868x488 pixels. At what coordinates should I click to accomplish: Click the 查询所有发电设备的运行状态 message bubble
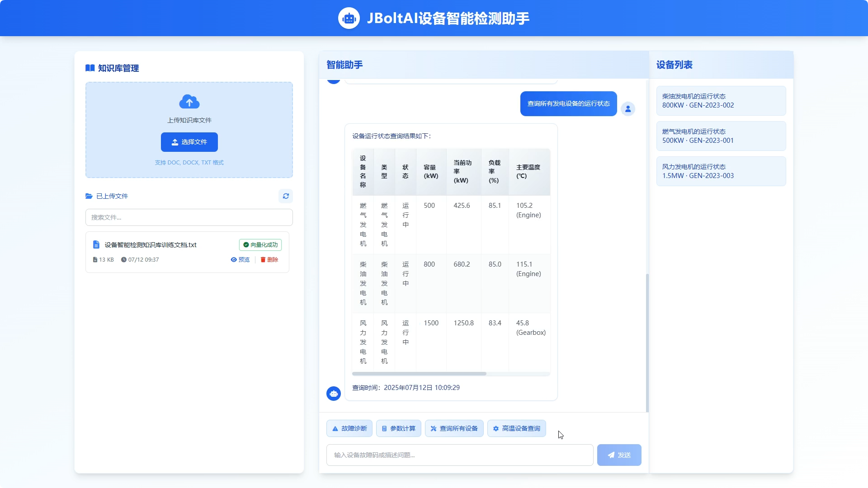coord(569,103)
